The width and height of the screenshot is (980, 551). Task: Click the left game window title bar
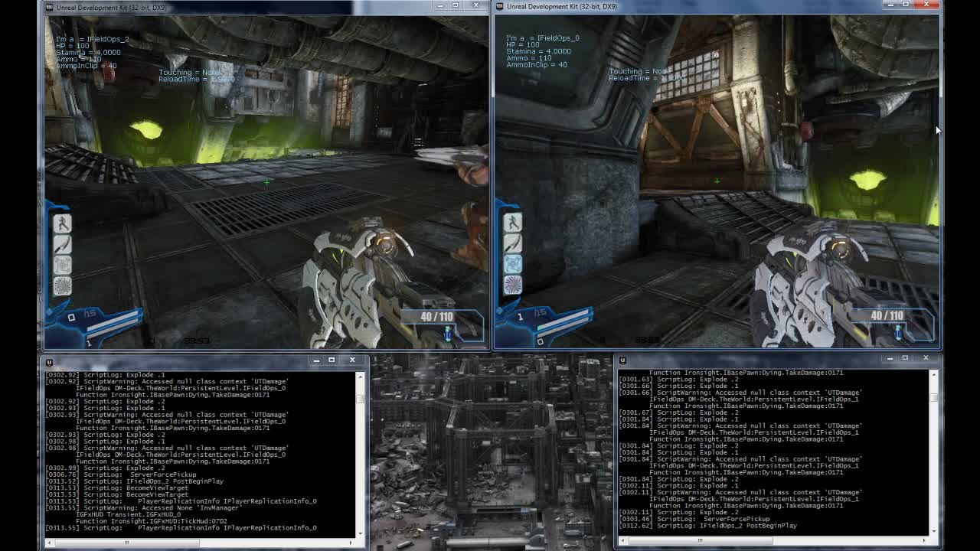tap(230, 7)
